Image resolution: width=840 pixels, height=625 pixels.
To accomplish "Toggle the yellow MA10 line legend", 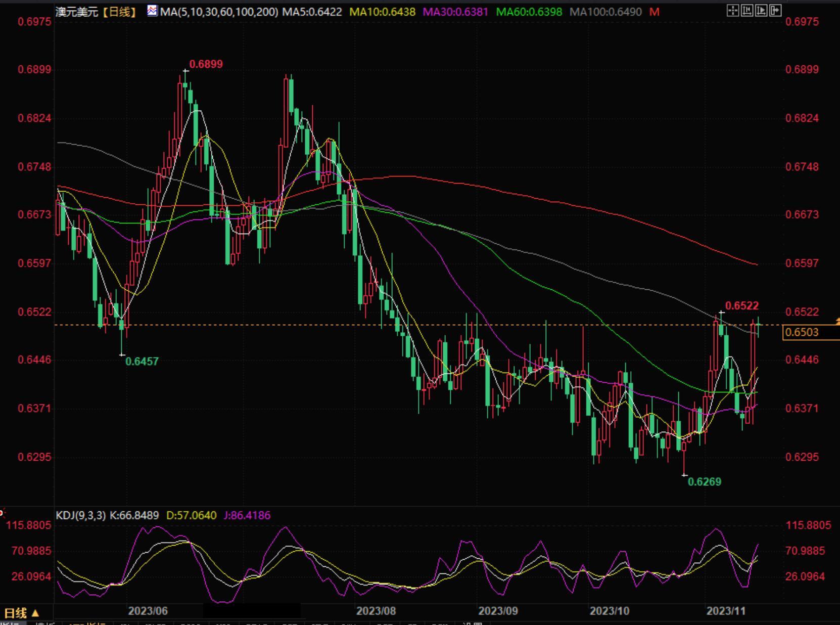I will click(x=382, y=12).
